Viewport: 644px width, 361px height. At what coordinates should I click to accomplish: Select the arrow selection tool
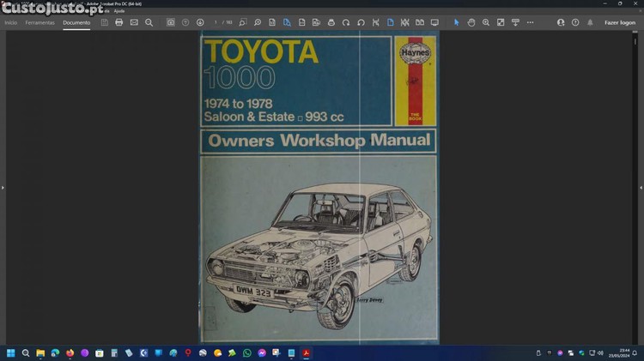coord(456,22)
